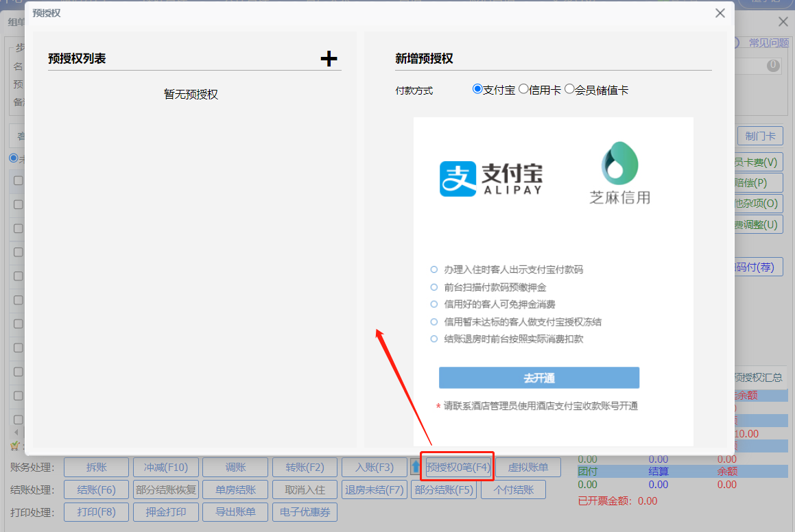Click the 预授权列表 heading
This screenshot has height=532, width=795.
(77, 59)
